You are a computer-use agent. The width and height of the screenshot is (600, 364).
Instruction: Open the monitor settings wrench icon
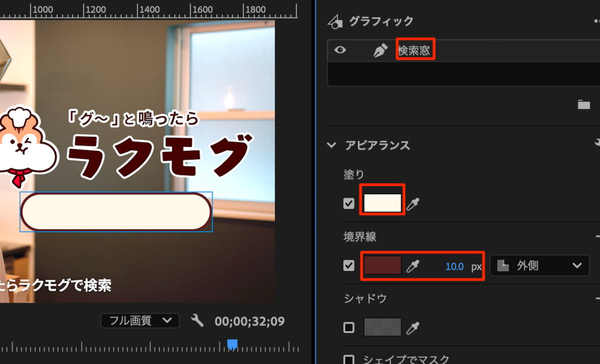tap(197, 320)
